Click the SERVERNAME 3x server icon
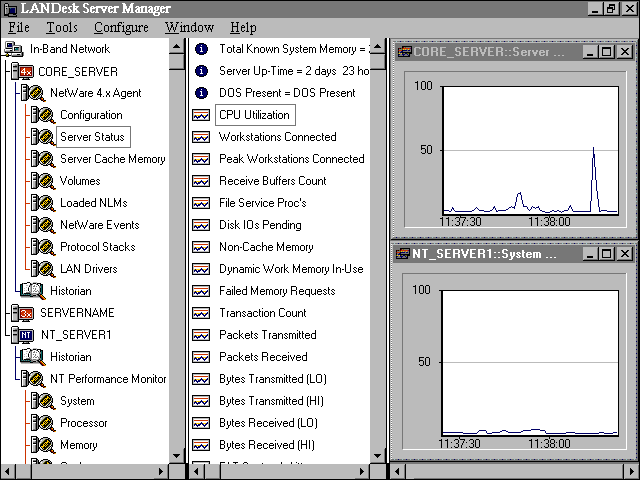Image resolution: width=640 pixels, height=480 pixels. (x=22, y=313)
